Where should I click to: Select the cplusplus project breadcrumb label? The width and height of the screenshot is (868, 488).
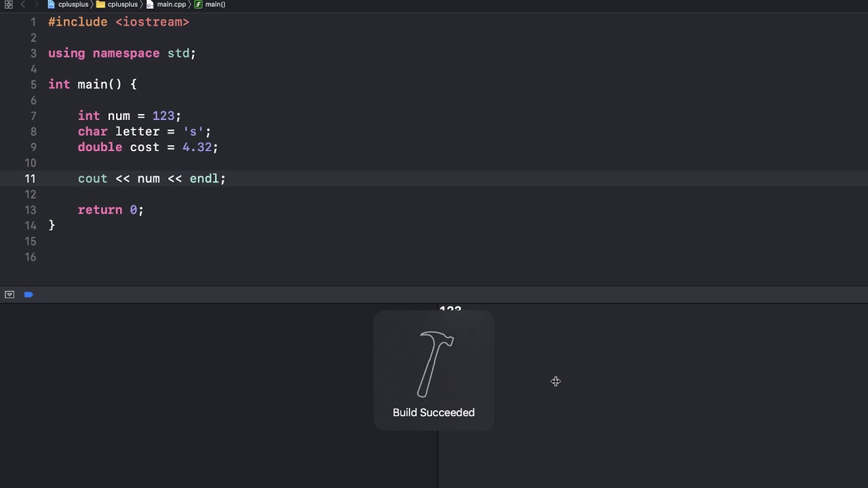click(x=73, y=5)
